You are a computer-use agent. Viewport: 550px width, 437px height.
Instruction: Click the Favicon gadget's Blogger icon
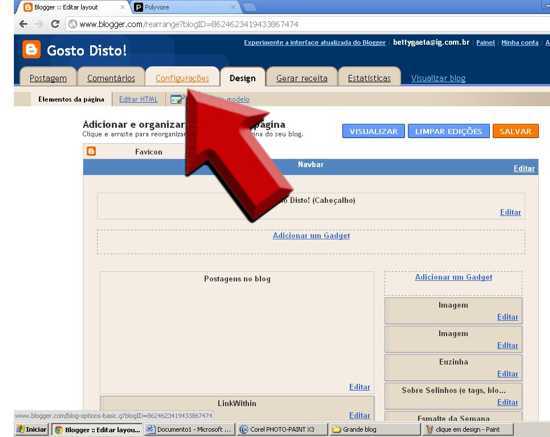click(x=91, y=151)
